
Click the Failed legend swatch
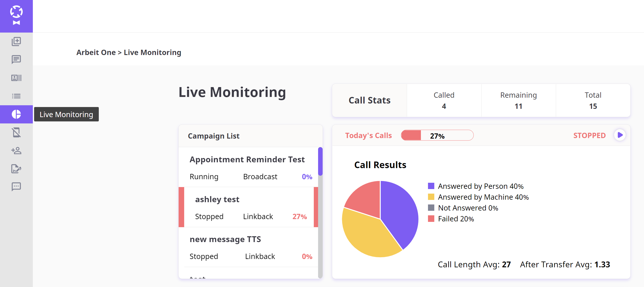click(x=431, y=219)
